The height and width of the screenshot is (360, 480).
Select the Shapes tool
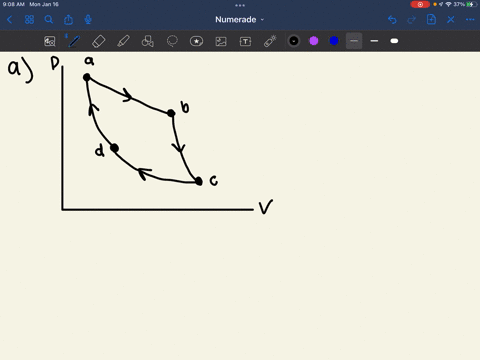pos(147,41)
